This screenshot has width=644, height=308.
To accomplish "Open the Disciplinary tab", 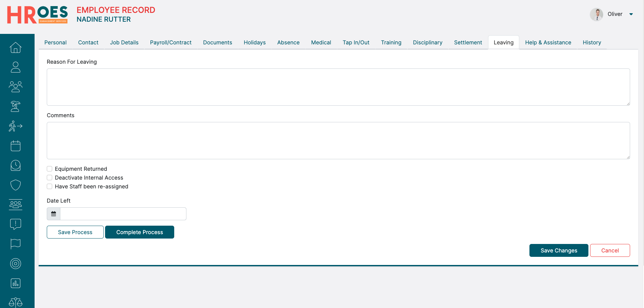I will (427, 43).
